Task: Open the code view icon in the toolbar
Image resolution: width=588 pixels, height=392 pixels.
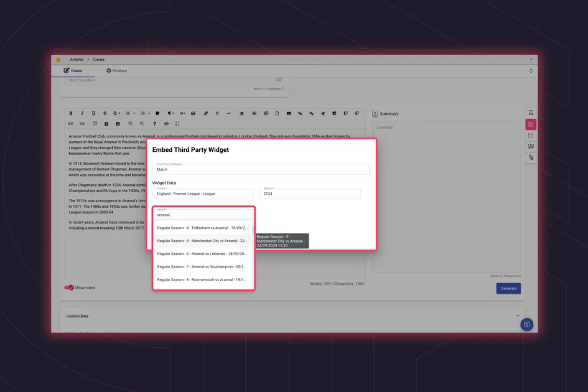Action: (x=166, y=124)
